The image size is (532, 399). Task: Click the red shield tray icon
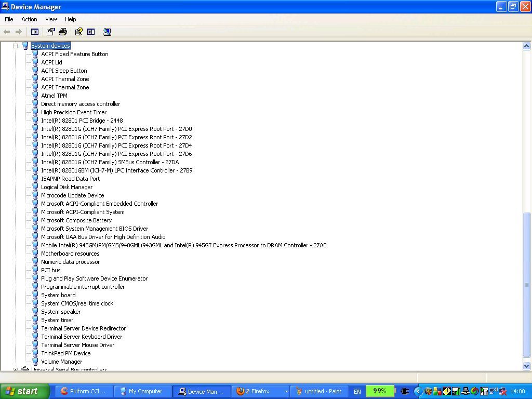coord(428,391)
